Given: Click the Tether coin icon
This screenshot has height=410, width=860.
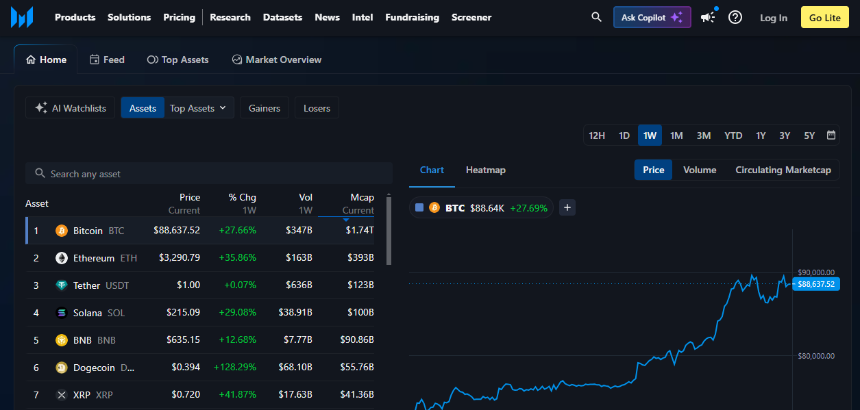Looking at the screenshot, I should [x=61, y=286].
